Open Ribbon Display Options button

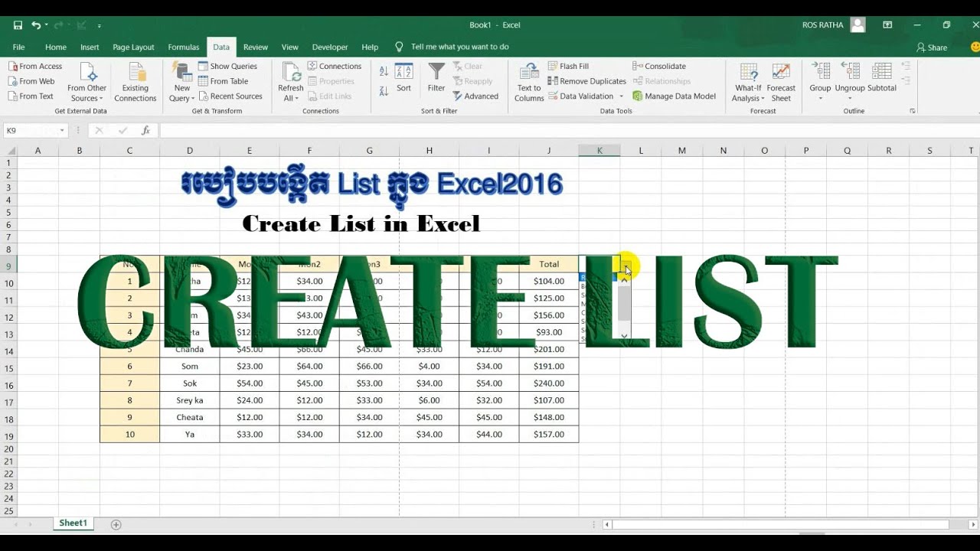click(887, 25)
